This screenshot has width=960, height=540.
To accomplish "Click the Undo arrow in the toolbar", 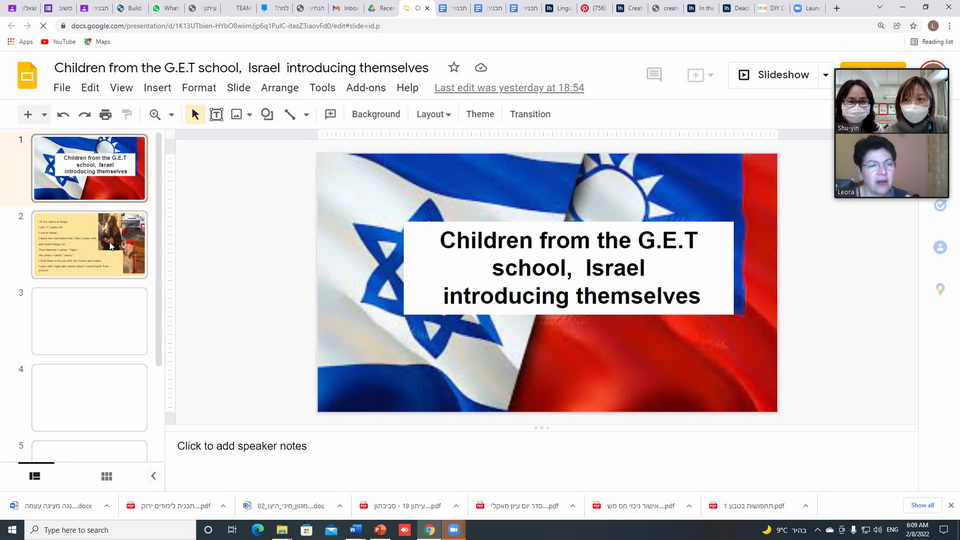I will pos(63,115).
